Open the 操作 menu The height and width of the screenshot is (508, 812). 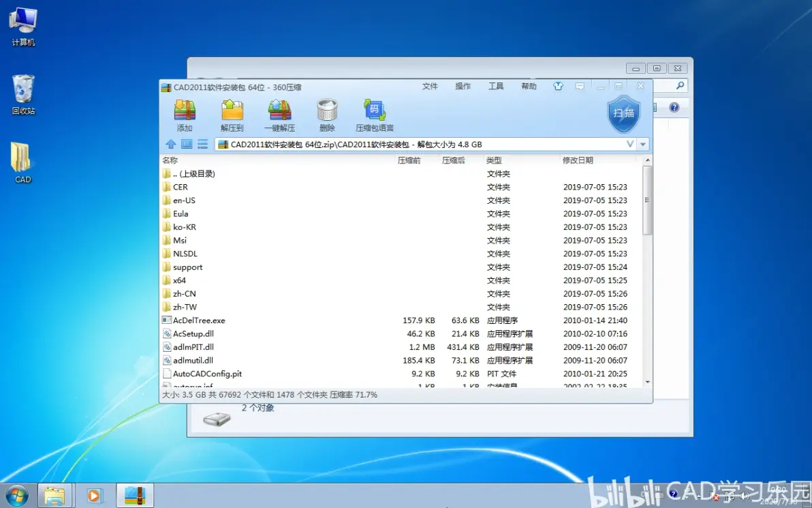[x=463, y=86]
